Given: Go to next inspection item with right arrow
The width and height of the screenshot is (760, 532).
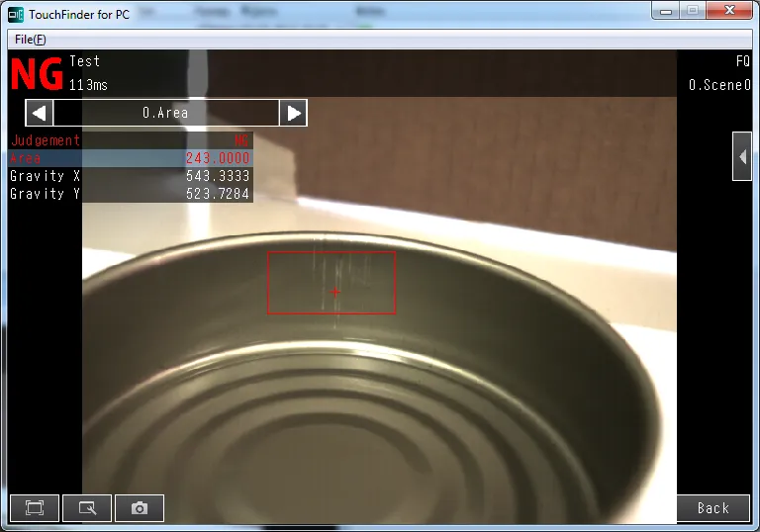Looking at the screenshot, I should [293, 113].
